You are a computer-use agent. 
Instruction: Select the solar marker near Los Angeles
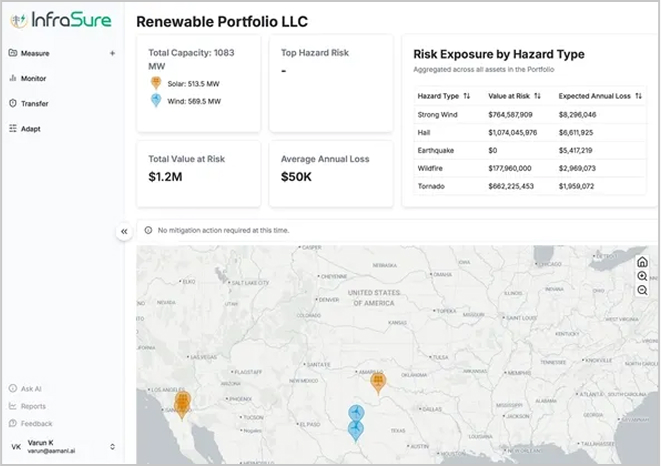182,402
